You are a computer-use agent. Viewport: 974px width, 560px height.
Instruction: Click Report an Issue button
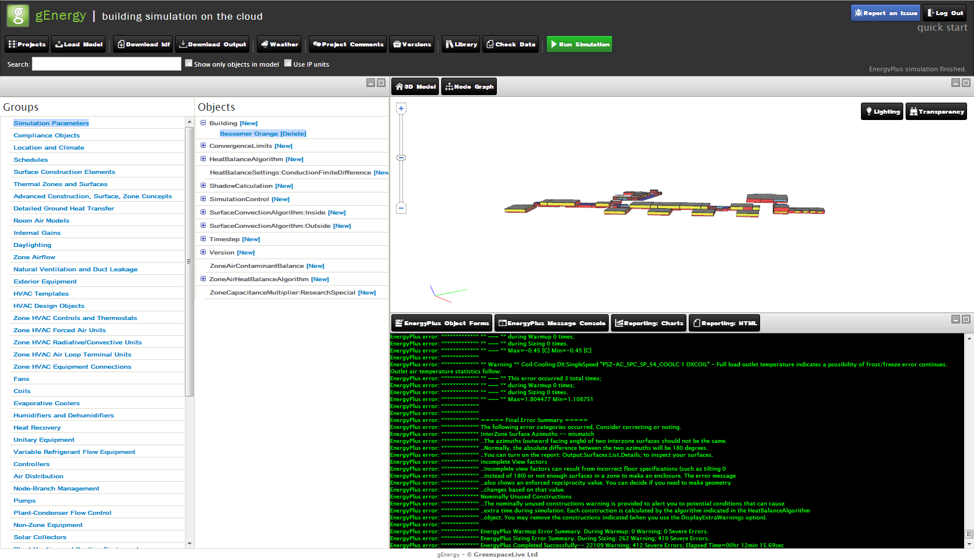coord(885,13)
